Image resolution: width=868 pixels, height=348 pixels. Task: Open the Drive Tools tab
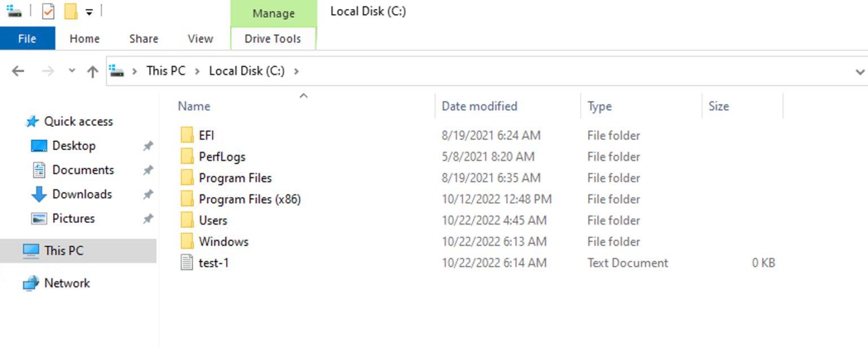coord(272,38)
